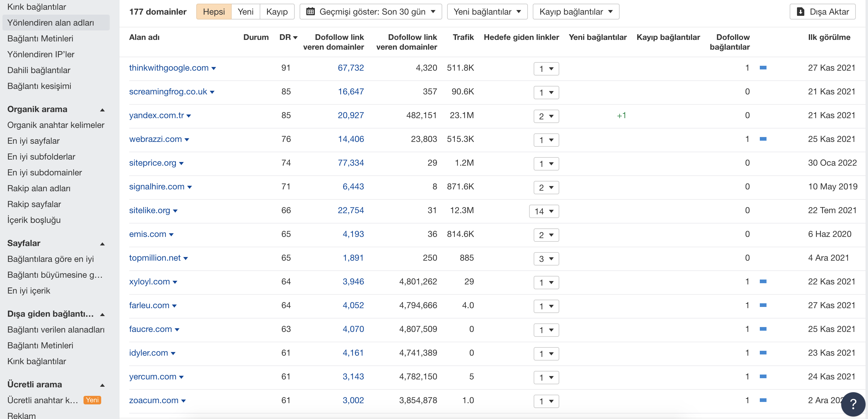Open Rakip sayfalar report
Screen dimensions: 868x419
click(x=34, y=204)
